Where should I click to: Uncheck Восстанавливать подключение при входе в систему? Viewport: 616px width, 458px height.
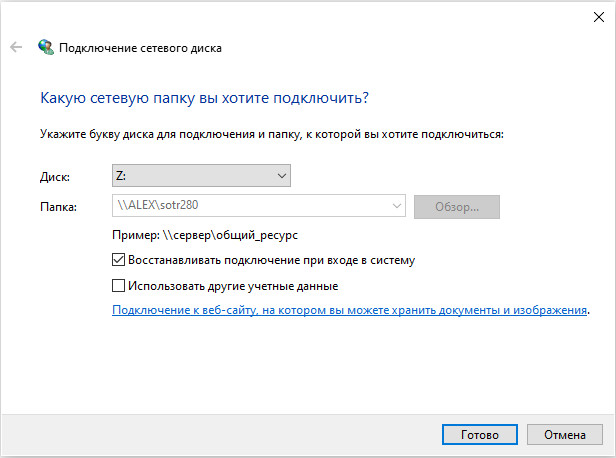(120, 259)
